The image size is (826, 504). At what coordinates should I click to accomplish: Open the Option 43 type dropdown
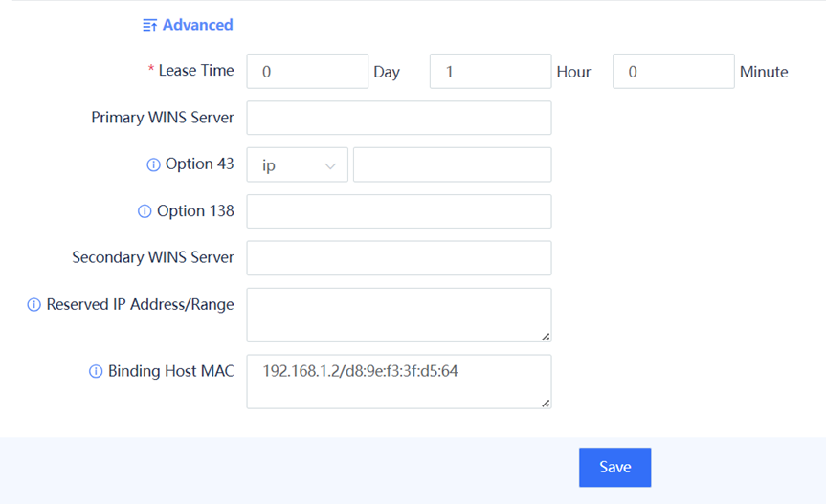[x=297, y=165]
